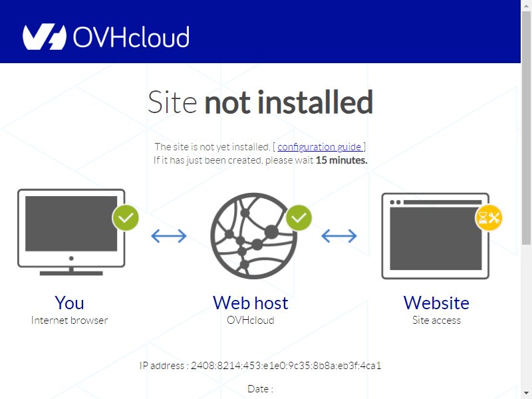532x399 pixels.
Task: Click the Web host heading text
Action: pos(251,303)
